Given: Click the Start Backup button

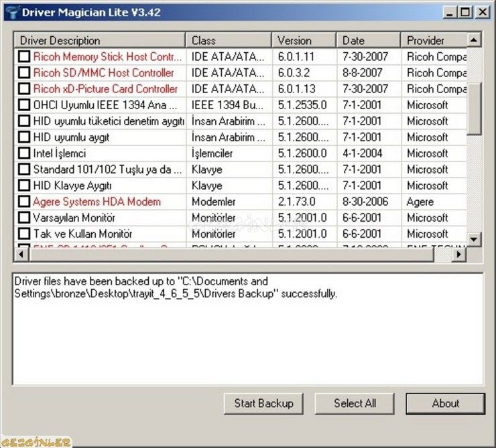Looking at the screenshot, I should coord(263,403).
